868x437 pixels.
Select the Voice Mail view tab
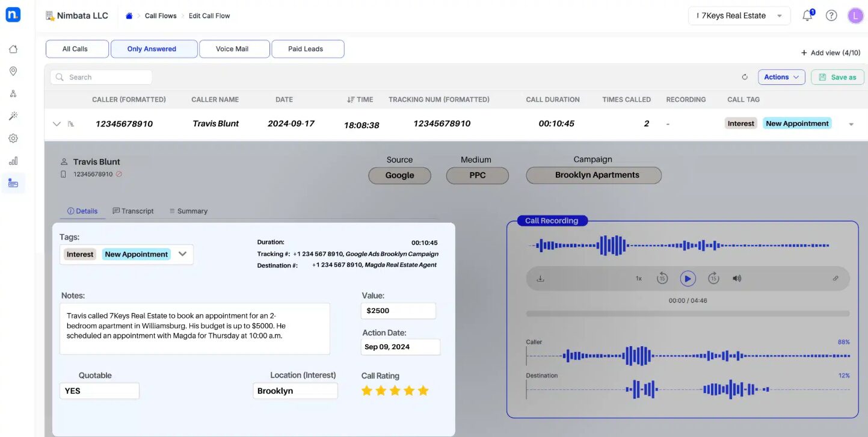[x=232, y=49]
